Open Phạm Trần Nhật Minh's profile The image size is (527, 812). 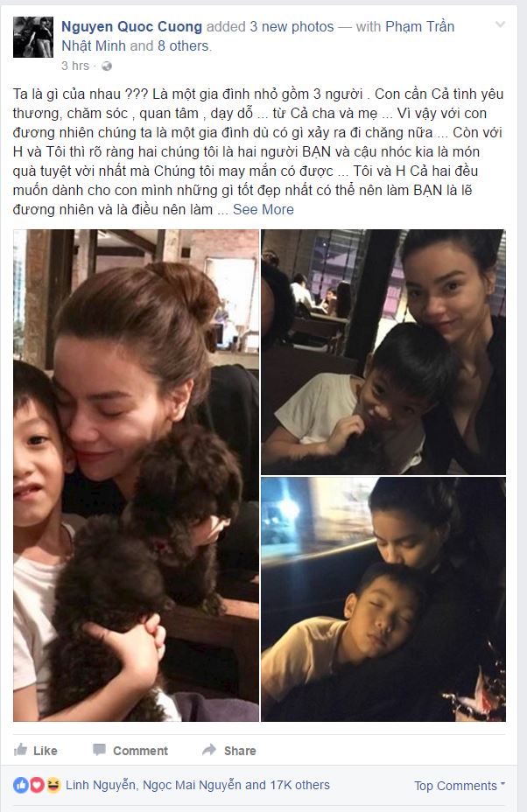click(257, 36)
